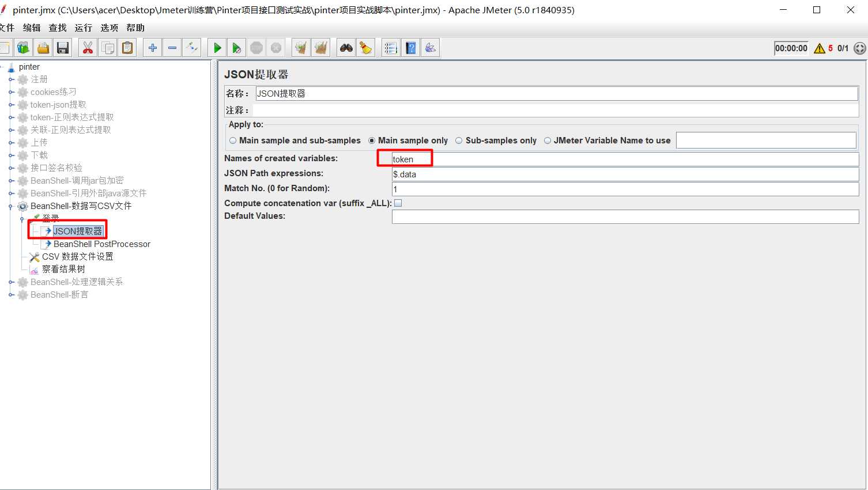Viewport: 868px width, 490px height.
Task: Open the 编辑 menu
Action: pos(32,28)
